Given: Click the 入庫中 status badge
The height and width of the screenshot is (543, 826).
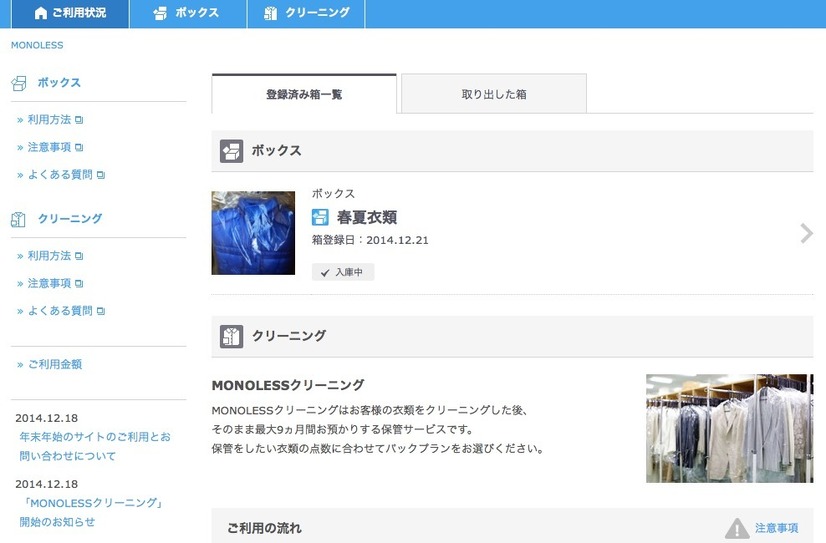Looking at the screenshot, I should coord(343,272).
